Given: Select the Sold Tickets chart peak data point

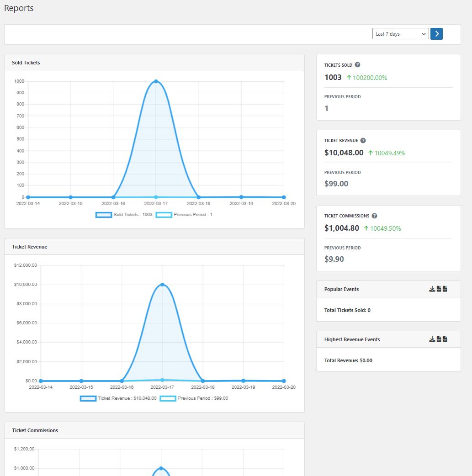Looking at the screenshot, I should point(156,81).
